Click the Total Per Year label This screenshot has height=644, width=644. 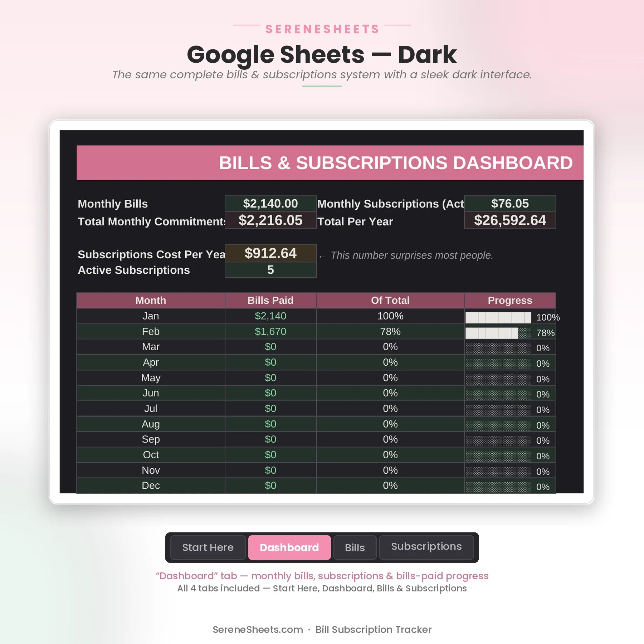click(355, 221)
